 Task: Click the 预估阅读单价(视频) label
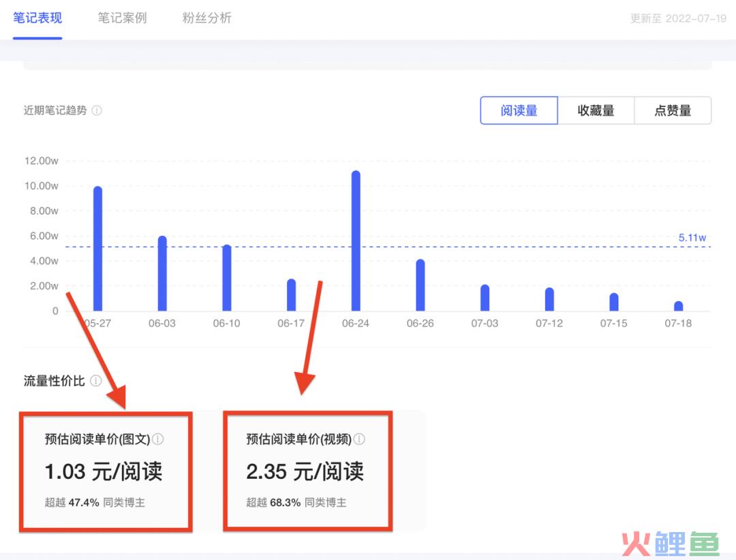coord(298,439)
